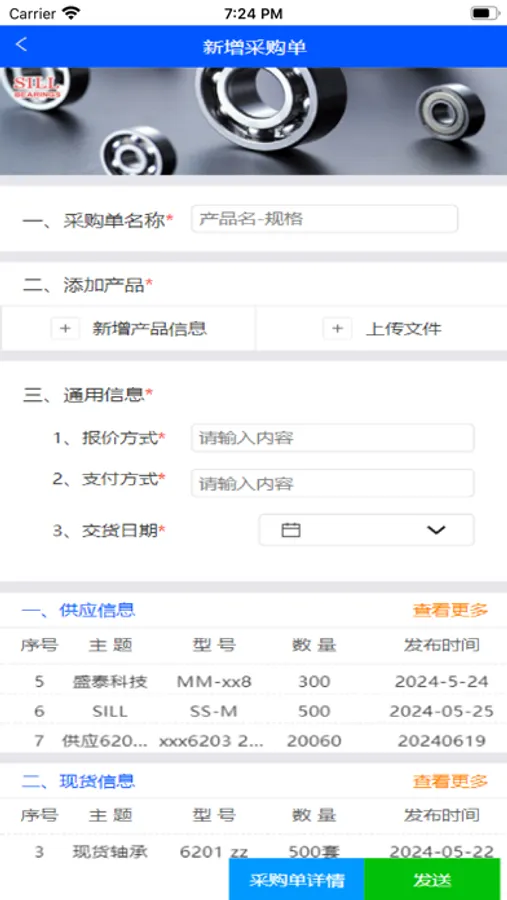This screenshot has height=900, width=507.
Task: Tap the 7:24 PM clock
Action: [253, 13]
